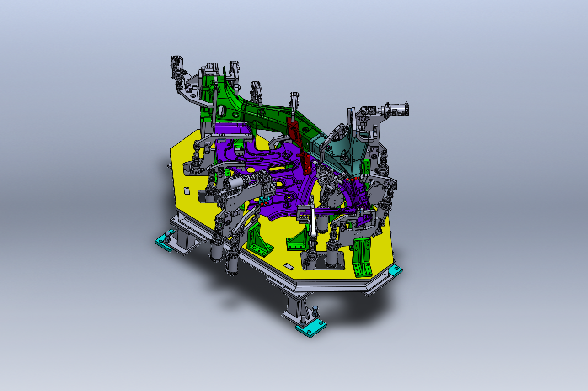Click the green upright bracket at right front
The image size is (588, 391).
[363, 257]
